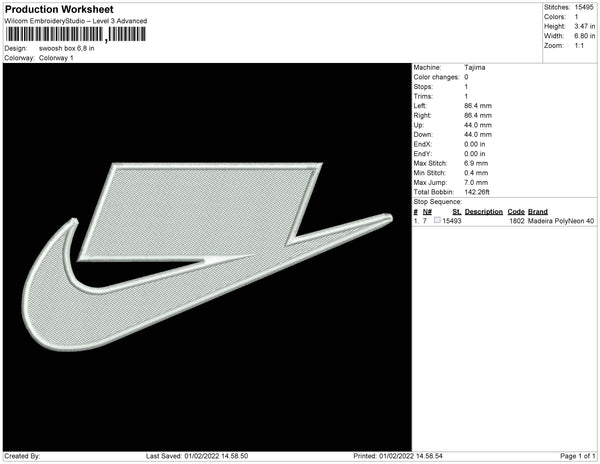Click the Colors value 1

click(576, 17)
